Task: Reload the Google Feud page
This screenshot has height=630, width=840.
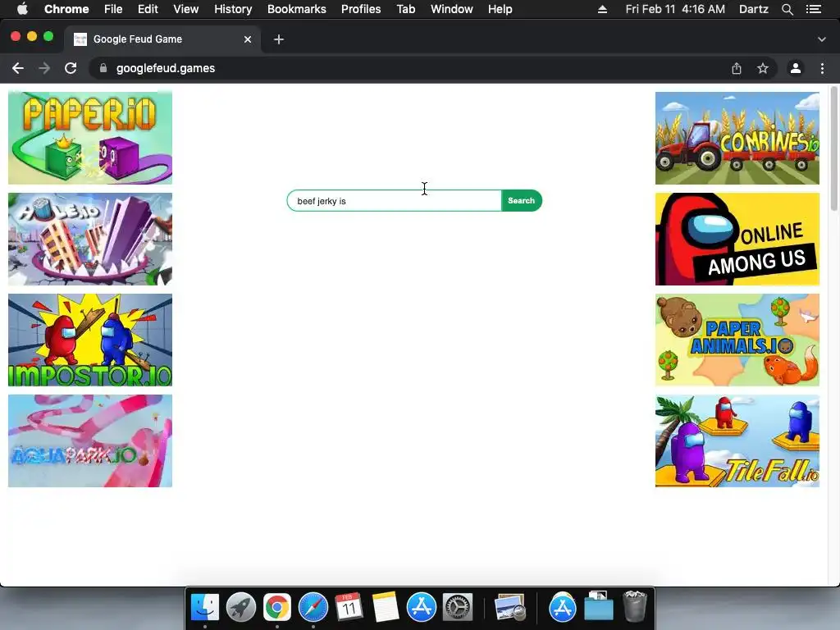Action: [71, 68]
